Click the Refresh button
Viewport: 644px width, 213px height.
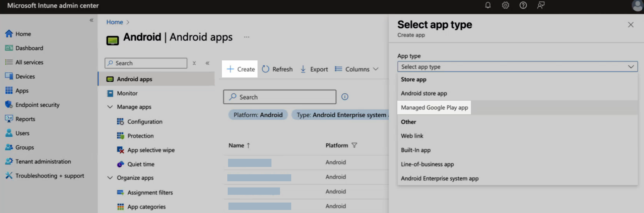[x=277, y=69]
